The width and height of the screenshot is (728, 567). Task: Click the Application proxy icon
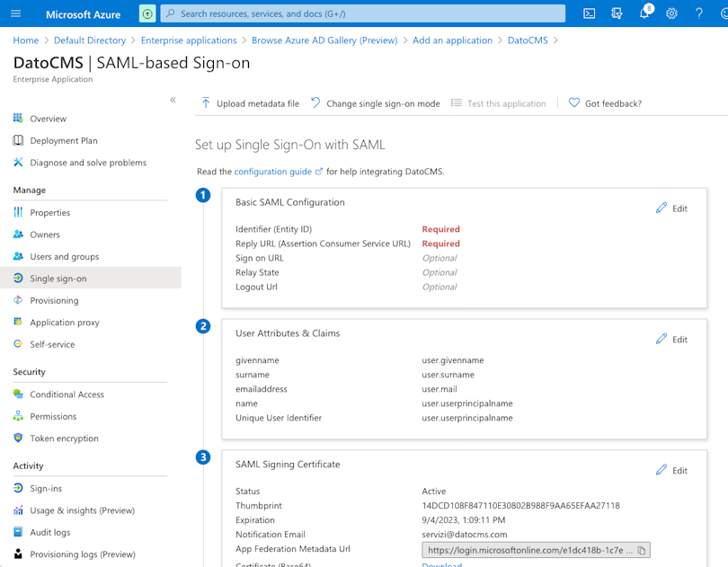click(x=18, y=322)
